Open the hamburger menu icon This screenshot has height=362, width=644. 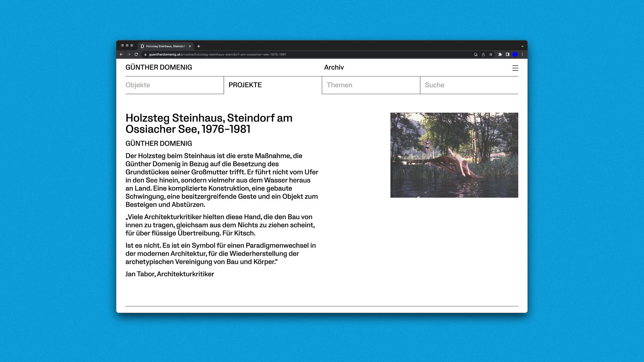tap(515, 68)
